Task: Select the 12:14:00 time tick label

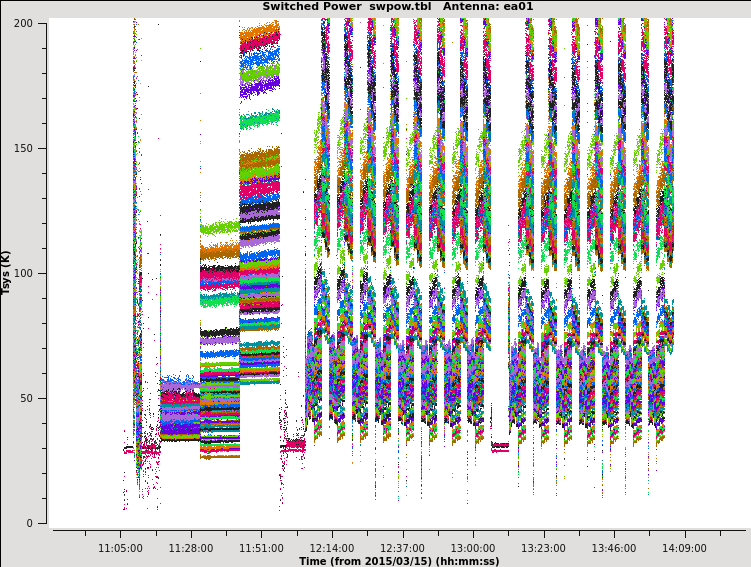Action: [x=332, y=548]
